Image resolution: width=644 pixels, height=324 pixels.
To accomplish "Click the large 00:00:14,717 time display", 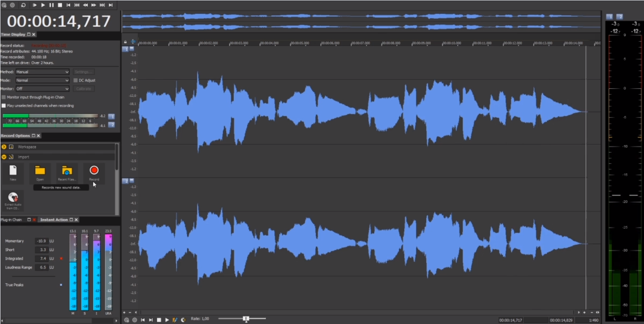I will click(59, 21).
